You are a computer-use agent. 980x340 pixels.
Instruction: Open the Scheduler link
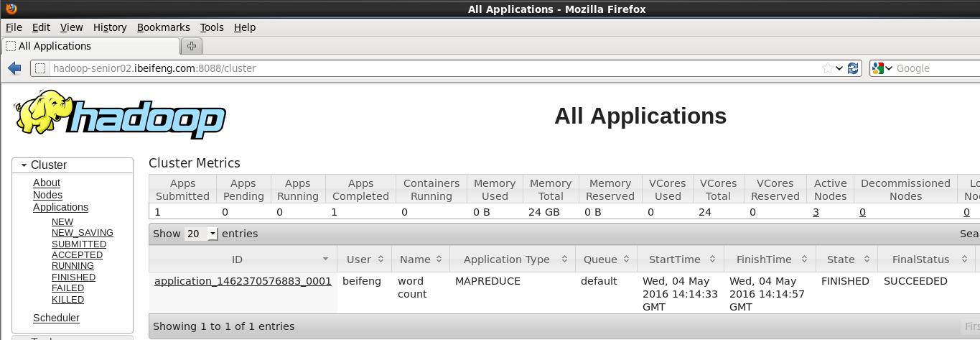56,318
